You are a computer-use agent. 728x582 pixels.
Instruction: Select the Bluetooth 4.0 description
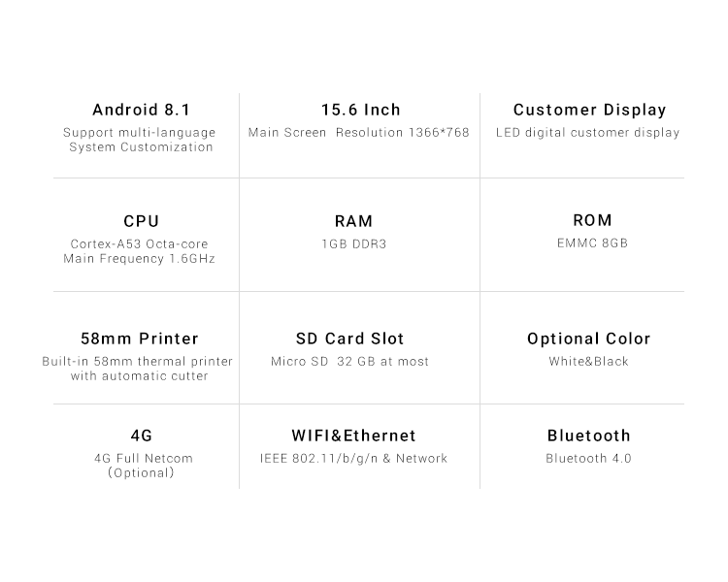coord(589,459)
